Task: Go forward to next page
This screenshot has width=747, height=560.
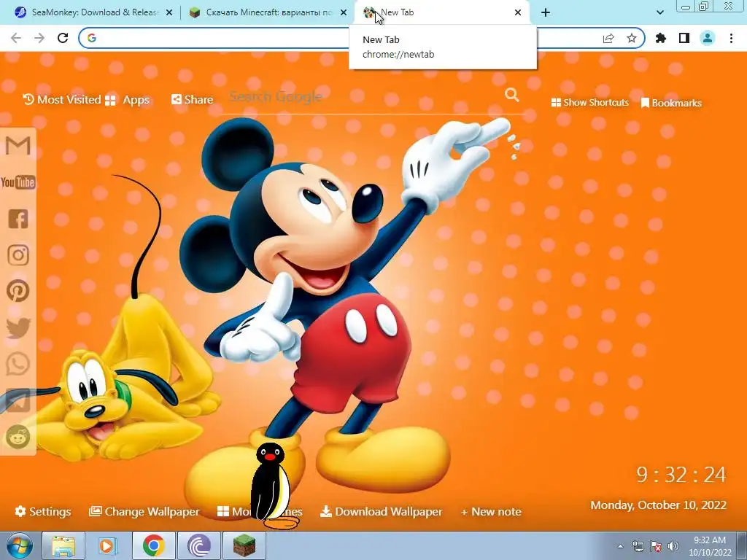Action: coord(39,38)
